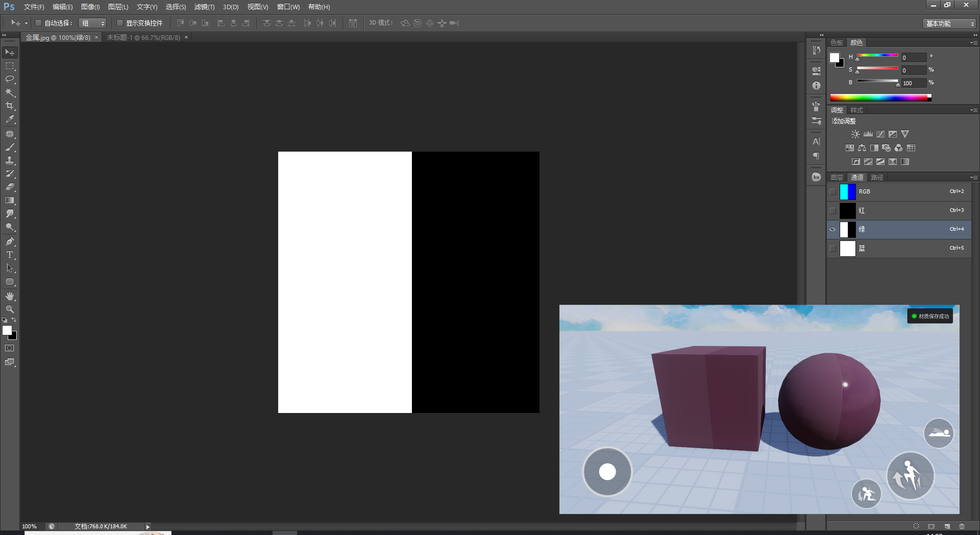Tap the jump button in game view

click(x=910, y=476)
